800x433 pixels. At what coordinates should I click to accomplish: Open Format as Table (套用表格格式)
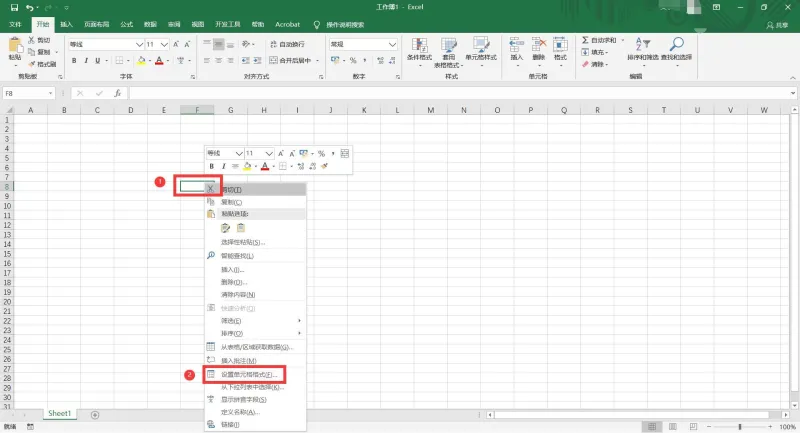[448, 52]
